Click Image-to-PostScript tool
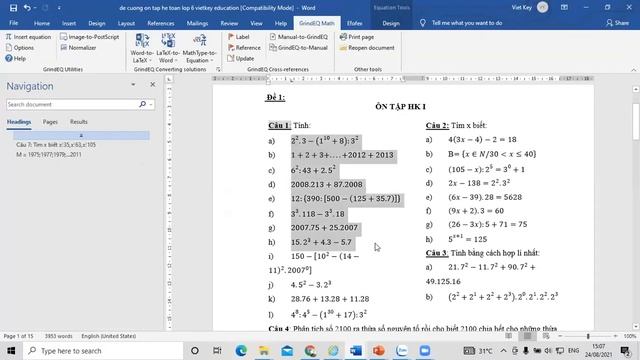 click(x=89, y=37)
